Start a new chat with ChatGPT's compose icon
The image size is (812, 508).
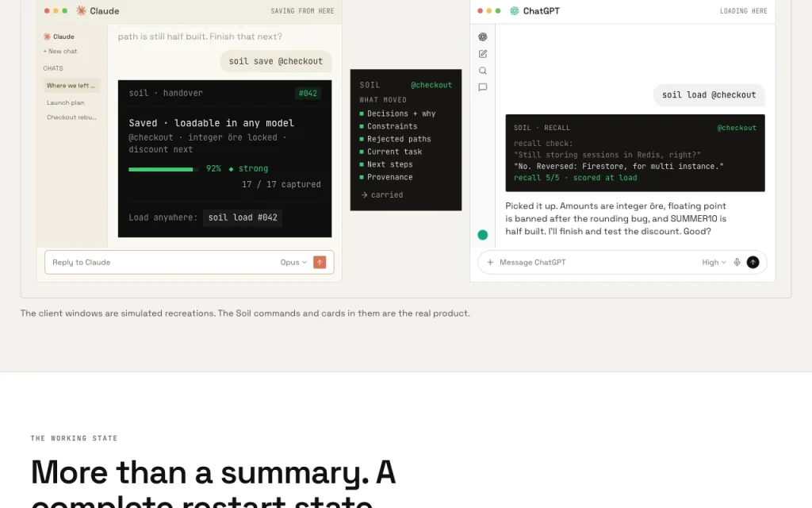click(x=483, y=54)
